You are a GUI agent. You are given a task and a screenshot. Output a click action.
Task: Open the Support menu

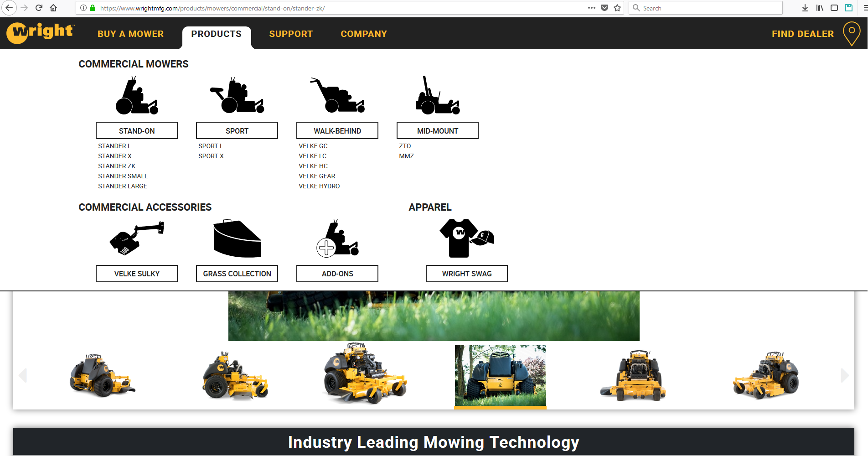291,34
